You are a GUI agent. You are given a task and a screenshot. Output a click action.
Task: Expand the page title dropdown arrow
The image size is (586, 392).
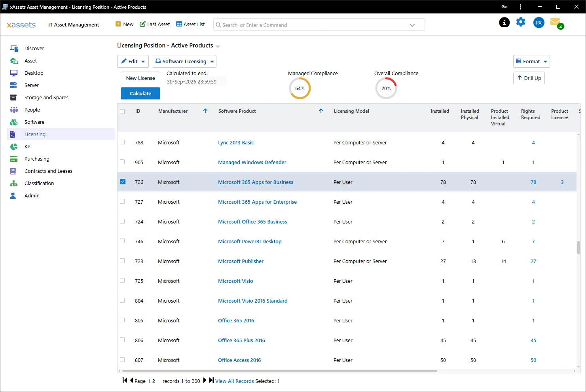(218, 47)
